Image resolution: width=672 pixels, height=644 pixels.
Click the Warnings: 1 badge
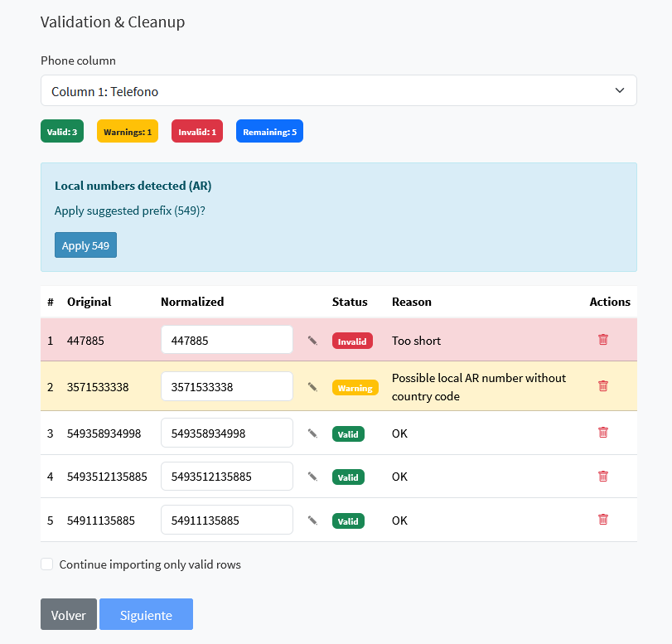point(128,131)
